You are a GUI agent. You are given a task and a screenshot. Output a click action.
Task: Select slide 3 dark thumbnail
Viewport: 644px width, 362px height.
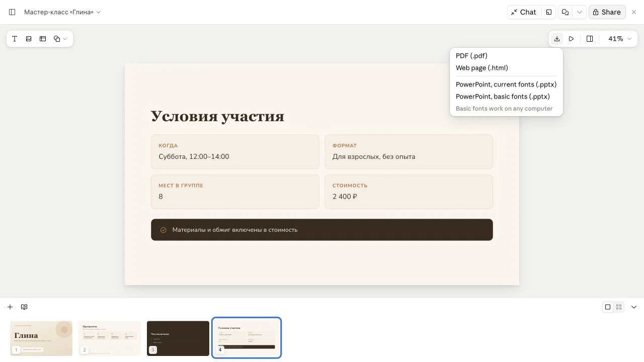point(178,338)
